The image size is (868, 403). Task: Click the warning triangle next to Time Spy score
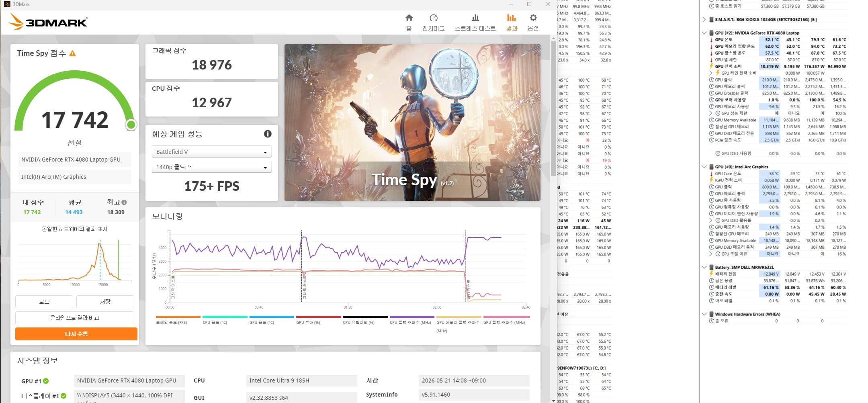click(x=73, y=53)
